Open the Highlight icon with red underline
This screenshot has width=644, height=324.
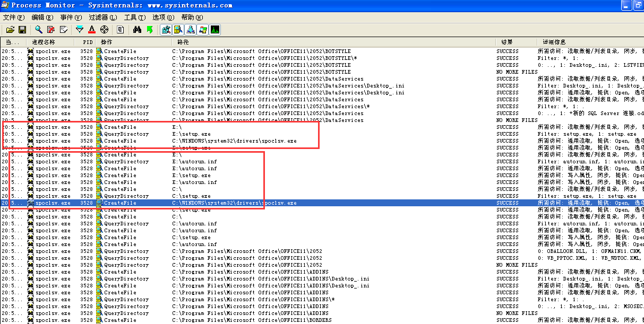92,30
